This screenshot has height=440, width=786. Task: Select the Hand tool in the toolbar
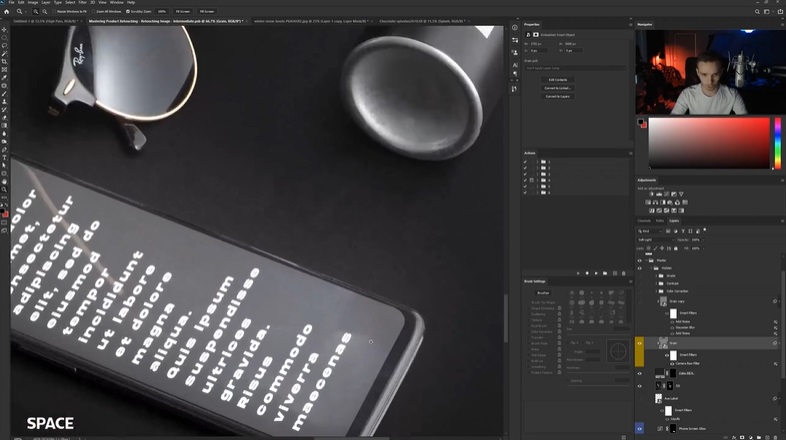[x=4, y=181]
